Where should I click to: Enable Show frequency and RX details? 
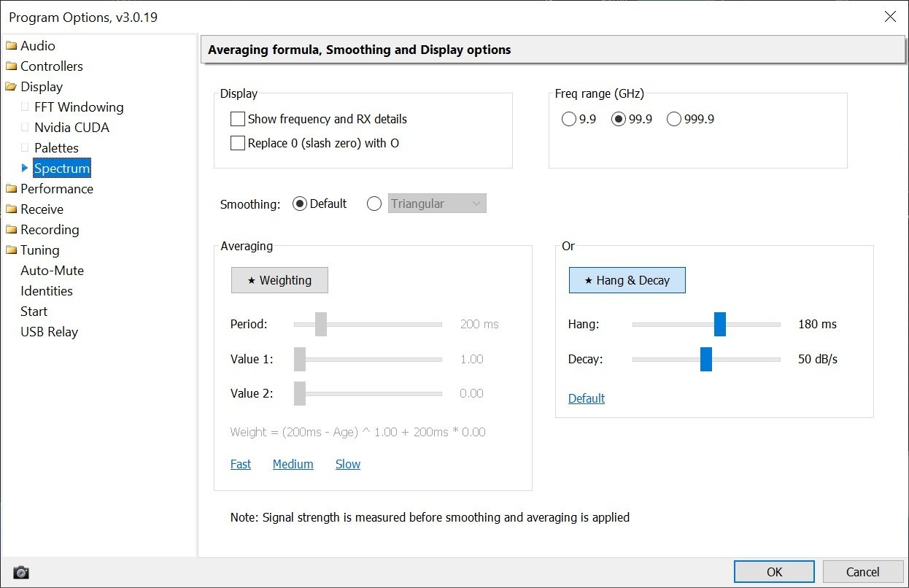[x=238, y=119]
